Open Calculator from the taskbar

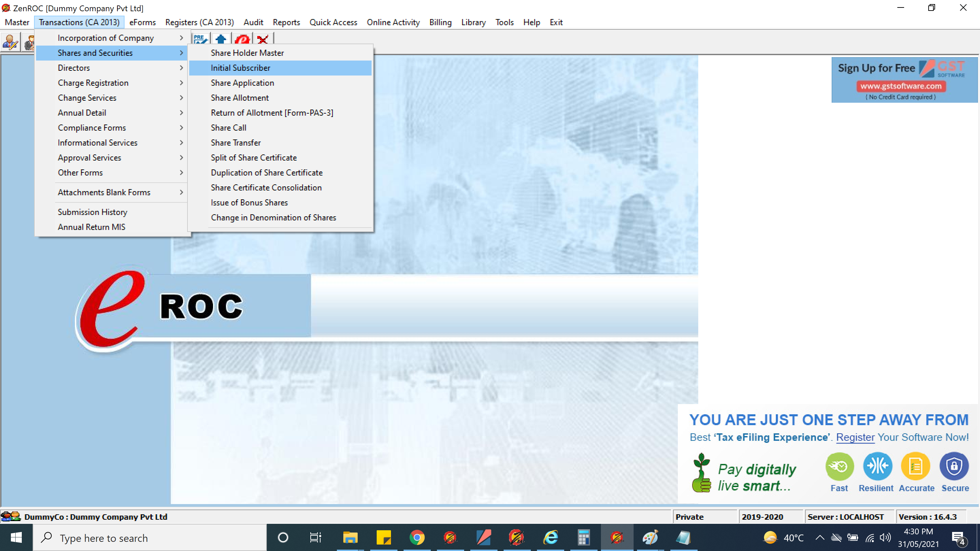tap(583, 537)
